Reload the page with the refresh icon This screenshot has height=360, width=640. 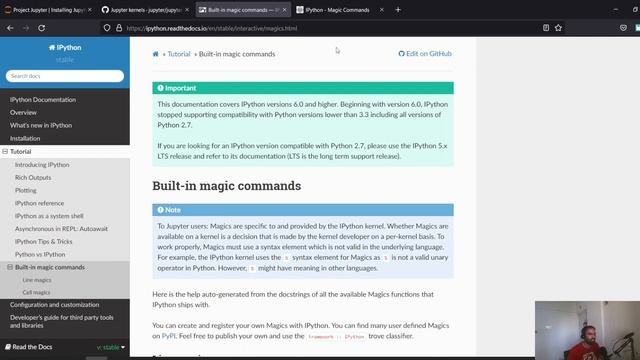(x=42, y=28)
